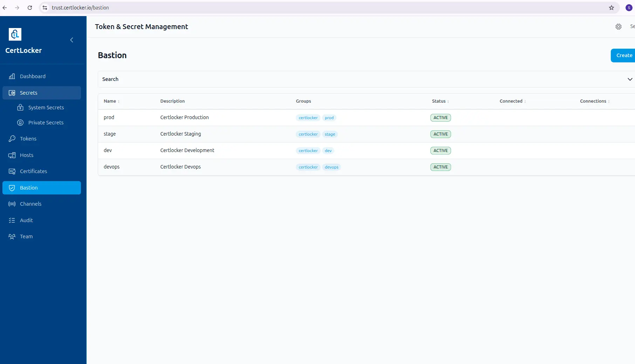
Task: Open the Team section
Action: 42,236
